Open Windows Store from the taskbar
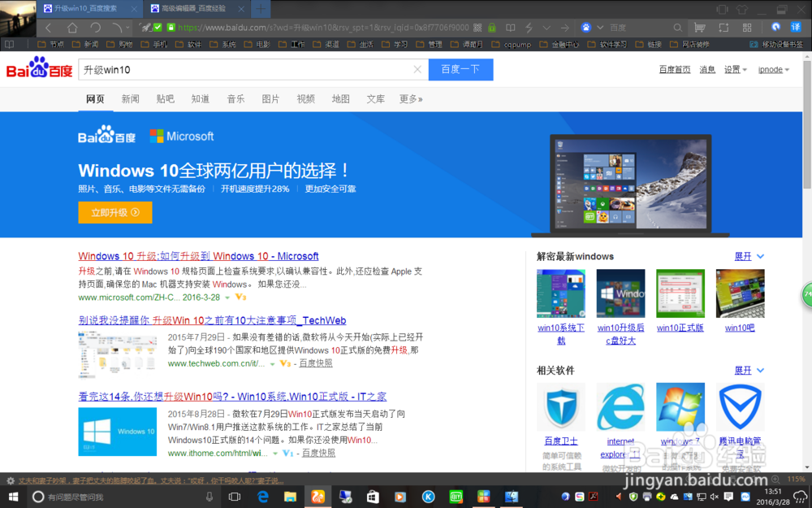Screen dimensions: 812x508 tap(373, 497)
